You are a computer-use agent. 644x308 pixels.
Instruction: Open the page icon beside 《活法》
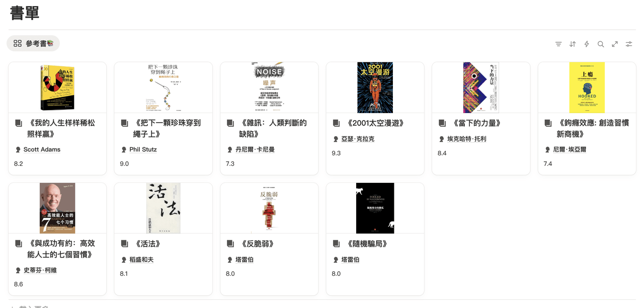(x=124, y=244)
